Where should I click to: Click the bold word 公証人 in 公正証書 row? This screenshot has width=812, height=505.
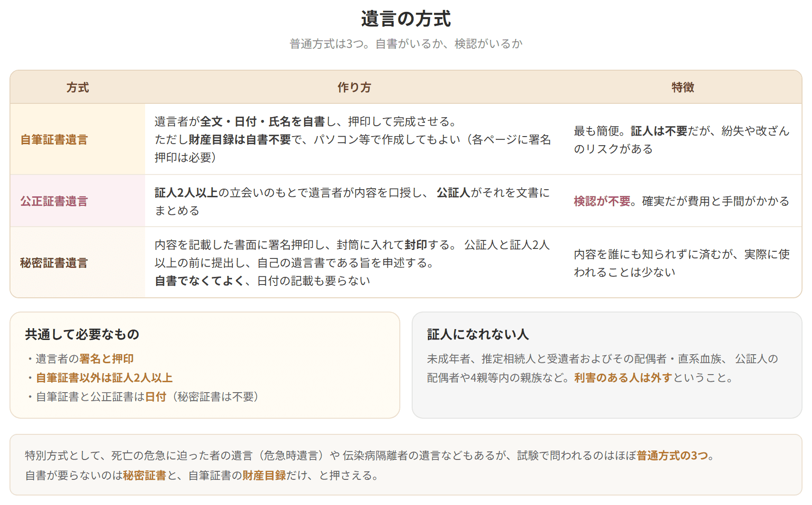[x=453, y=193]
